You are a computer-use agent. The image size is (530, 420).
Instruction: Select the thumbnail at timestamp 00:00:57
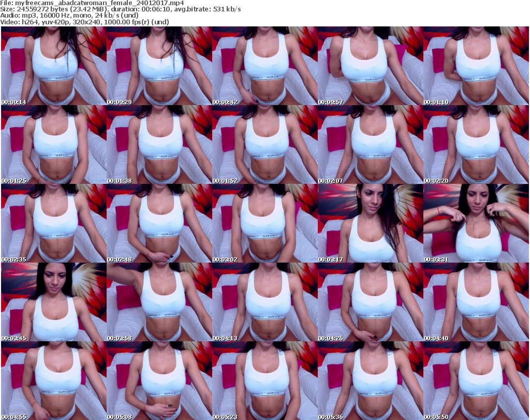point(371,66)
